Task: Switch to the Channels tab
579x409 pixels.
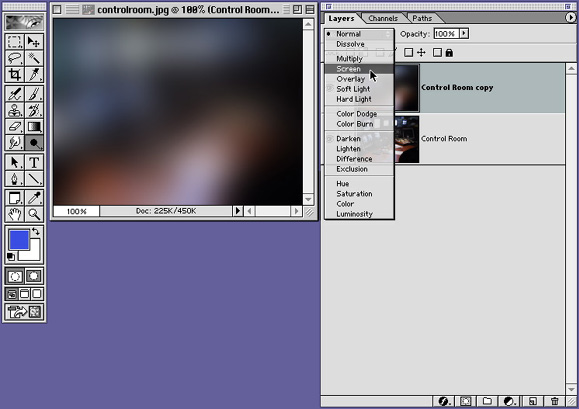Action: click(x=383, y=18)
